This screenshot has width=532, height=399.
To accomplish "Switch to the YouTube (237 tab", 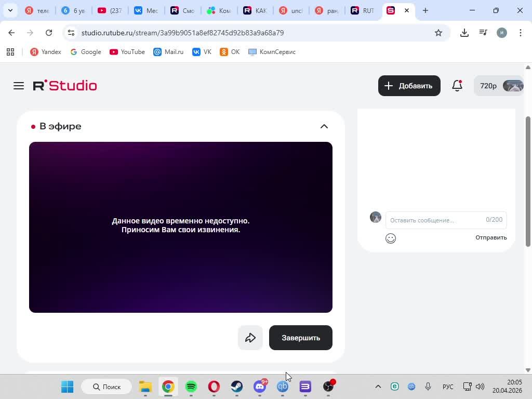I will pos(110,10).
